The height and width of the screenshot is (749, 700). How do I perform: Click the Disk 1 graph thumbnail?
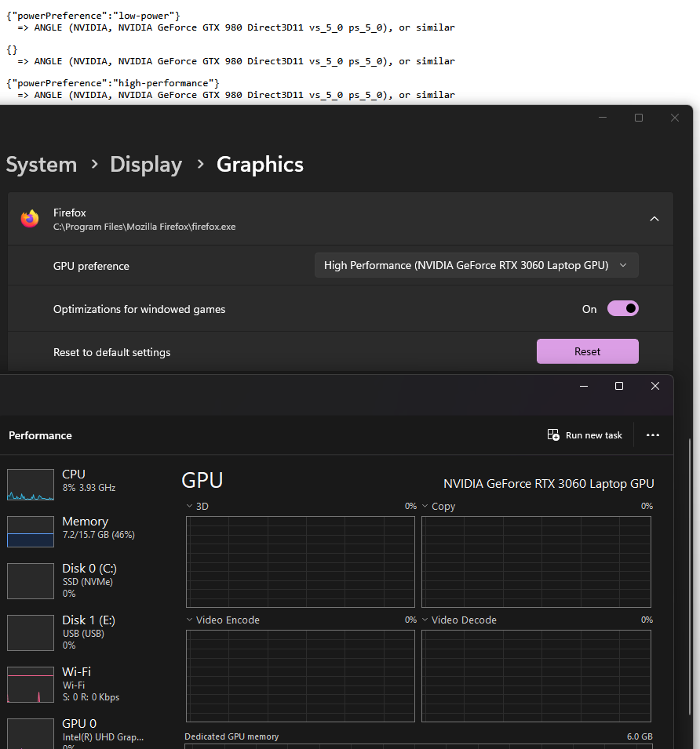[x=31, y=633]
